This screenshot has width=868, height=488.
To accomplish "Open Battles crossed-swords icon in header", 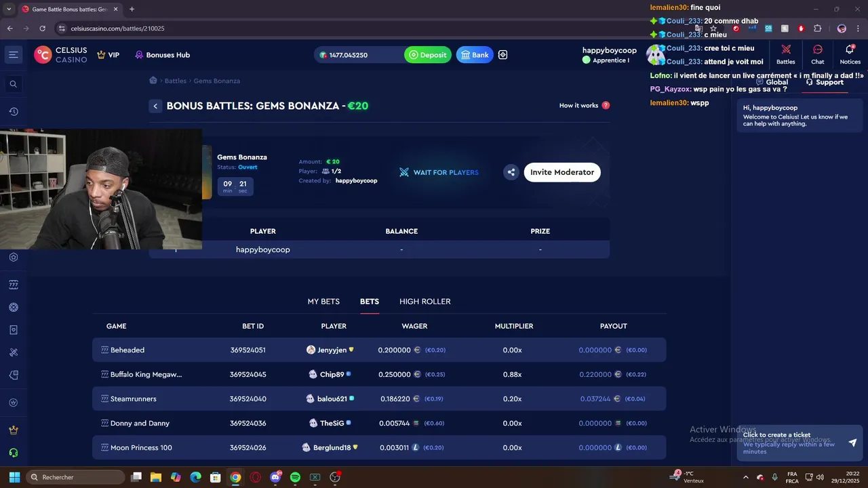I will [786, 54].
